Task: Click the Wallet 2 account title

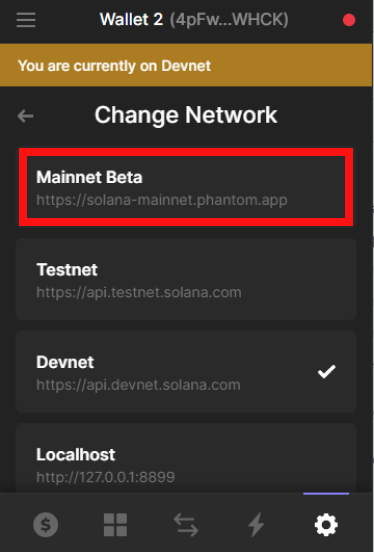Action: [x=131, y=19]
